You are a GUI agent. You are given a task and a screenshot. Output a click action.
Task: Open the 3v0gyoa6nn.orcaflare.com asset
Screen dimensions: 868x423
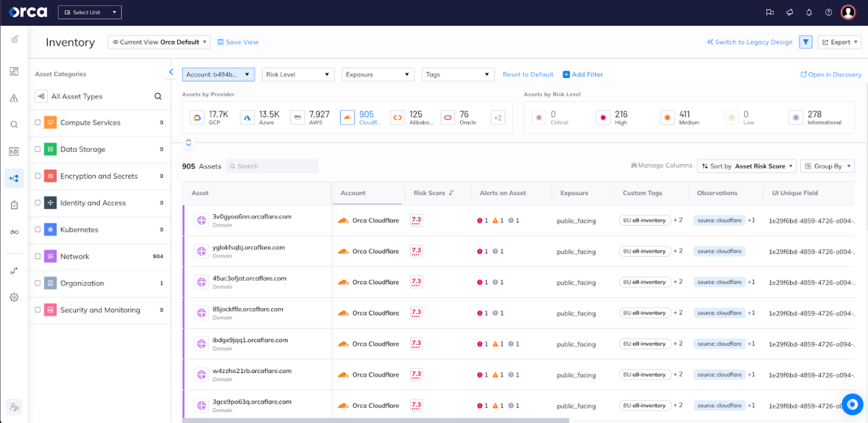click(252, 216)
